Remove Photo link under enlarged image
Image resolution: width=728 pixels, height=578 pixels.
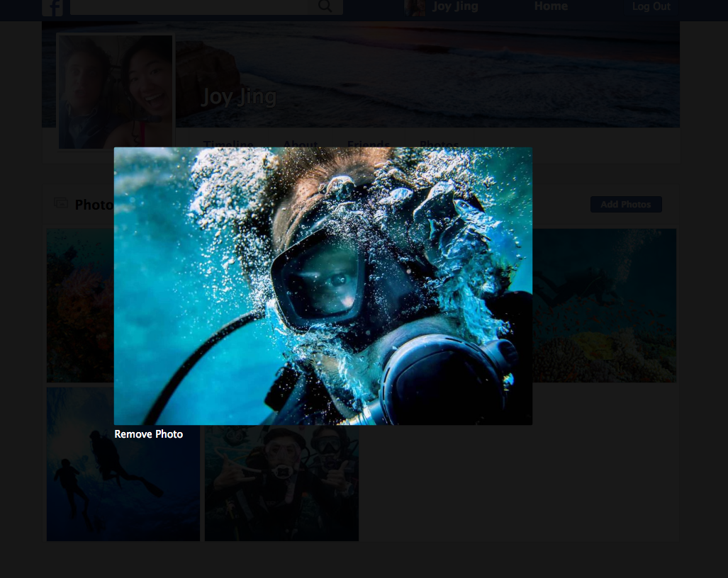149,434
